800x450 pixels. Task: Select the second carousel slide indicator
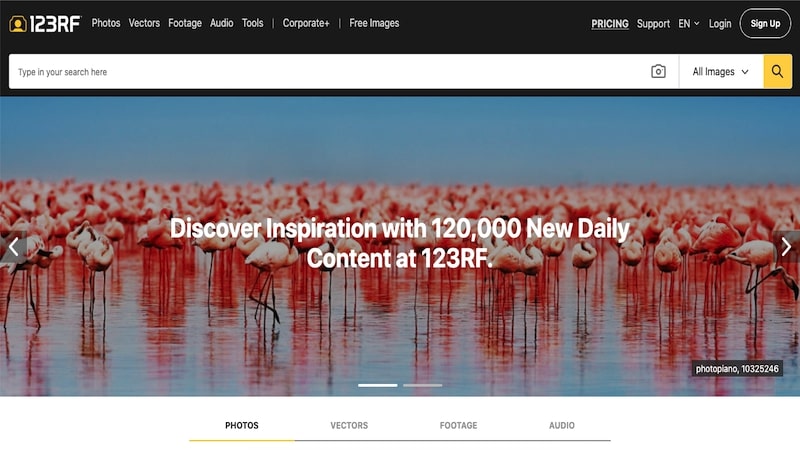[422, 385]
